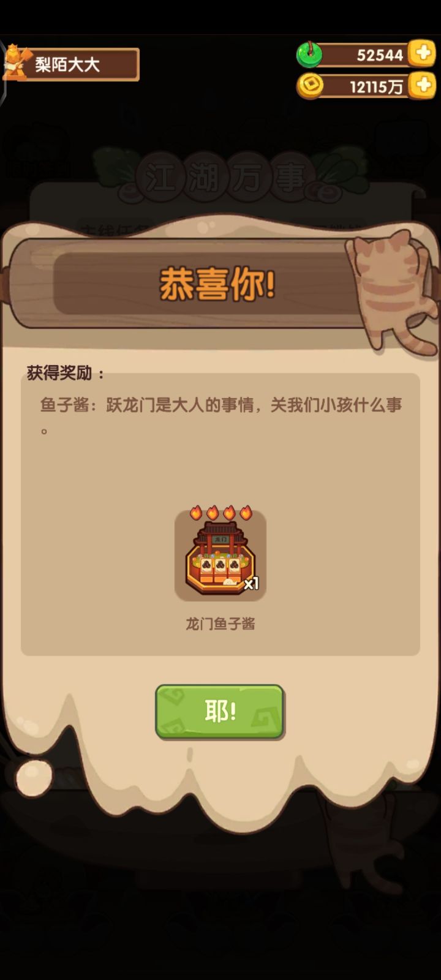The image size is (441, 980).
Task: Click the gold coin currency icon
Action: click(311, 85)
